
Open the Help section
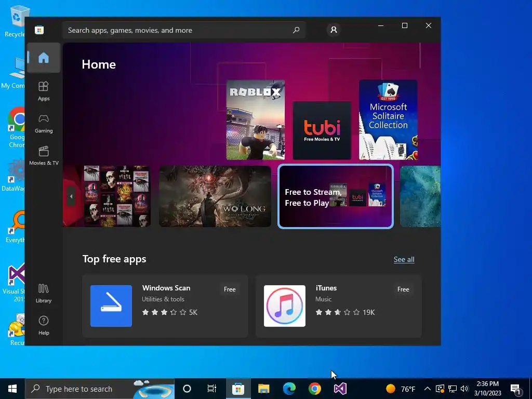[44, 325]
